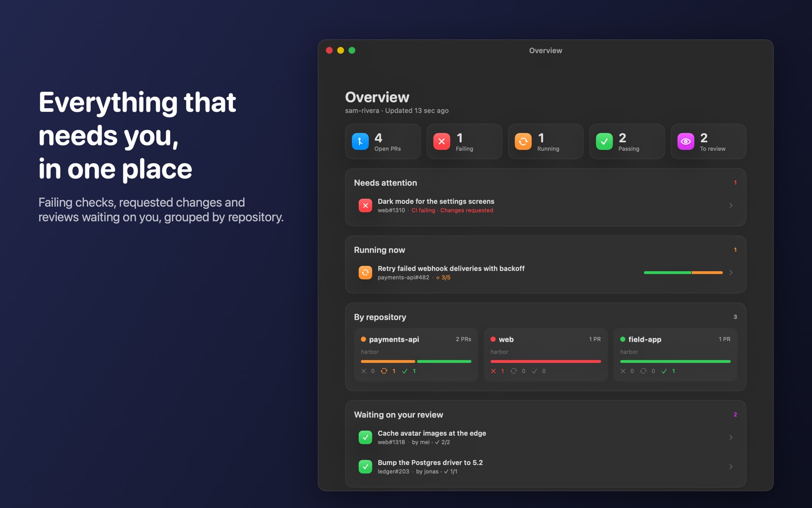812x508 pixels.
Task: Click the passing check count icon in payments-api card
Action: pyautogui.click(x=405, y=371)
